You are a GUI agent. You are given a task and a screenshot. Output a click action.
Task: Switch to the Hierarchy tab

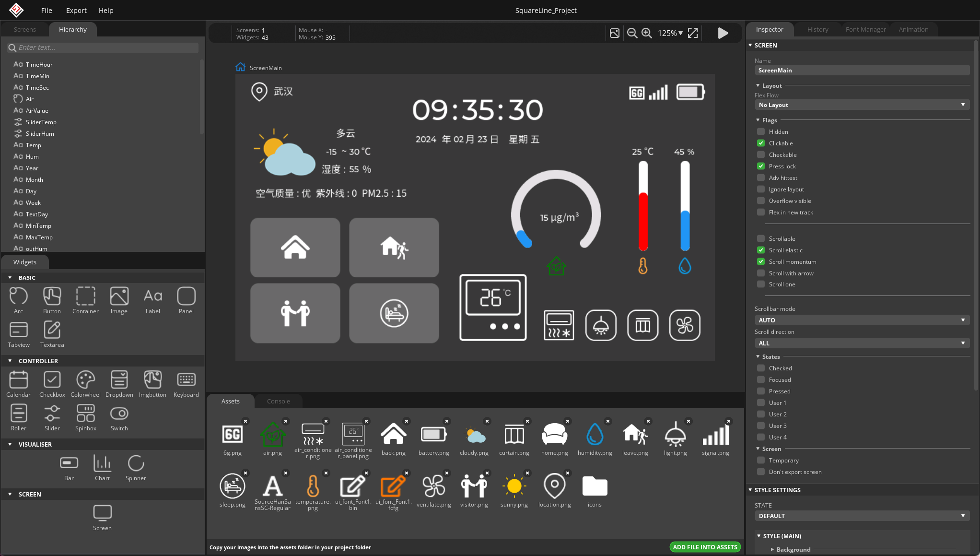(x=72, y=29)
